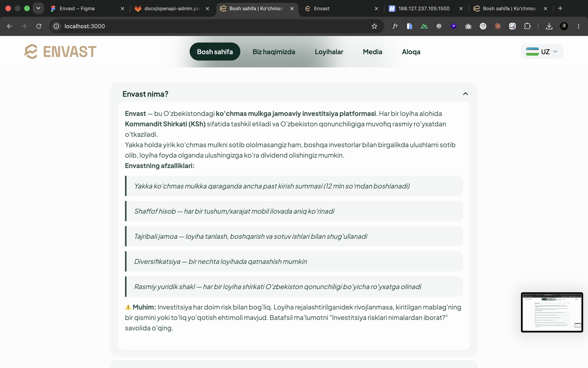The height and width of the screenshot is (368, 588).
Task: Open the Extensions puzzle piece menu
Action: (x=527, y=26)
